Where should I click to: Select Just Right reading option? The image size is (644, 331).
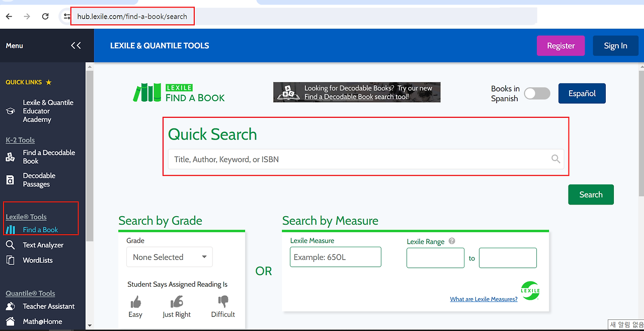point(177,307)
